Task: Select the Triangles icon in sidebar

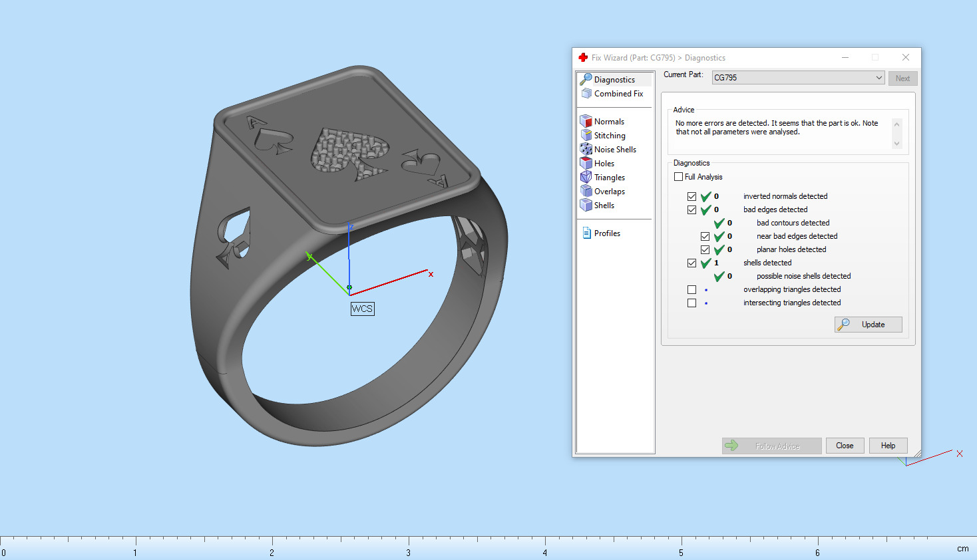Action: coord(586,177)
